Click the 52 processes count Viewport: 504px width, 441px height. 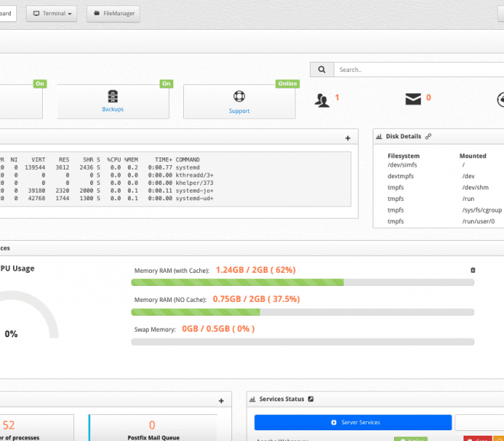click(8, 425)
